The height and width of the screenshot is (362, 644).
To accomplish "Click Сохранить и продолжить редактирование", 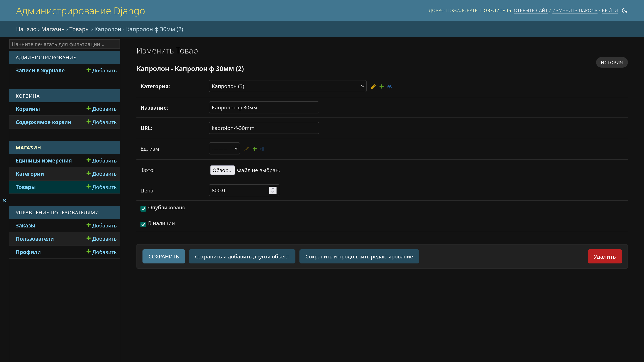I will coord(359,256).
